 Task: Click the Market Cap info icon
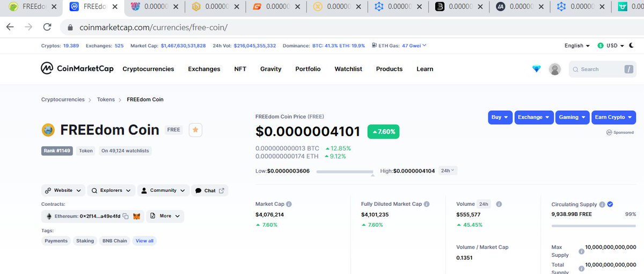[x=289, y=204]
